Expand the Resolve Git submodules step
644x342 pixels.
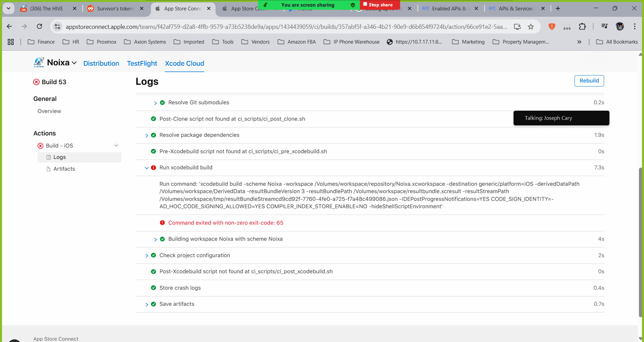point(155,103)
